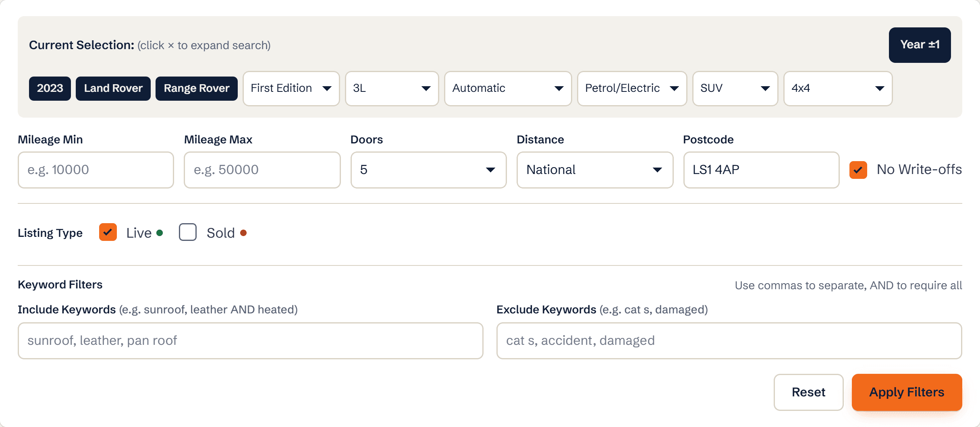Remove the 2023 year chip
This screenshot has height=427, width=980.
[50, 88]
